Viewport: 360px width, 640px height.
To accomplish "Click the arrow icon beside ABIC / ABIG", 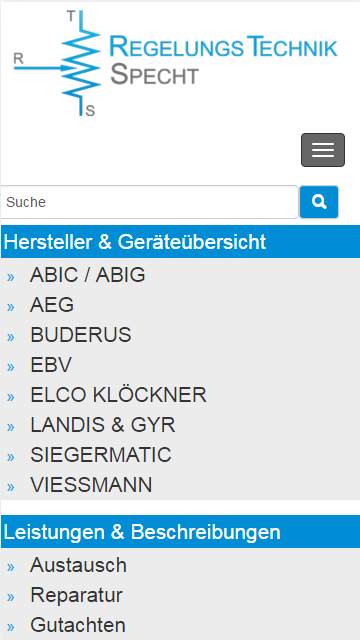I will pyautogui.click(x=11, y=278).
